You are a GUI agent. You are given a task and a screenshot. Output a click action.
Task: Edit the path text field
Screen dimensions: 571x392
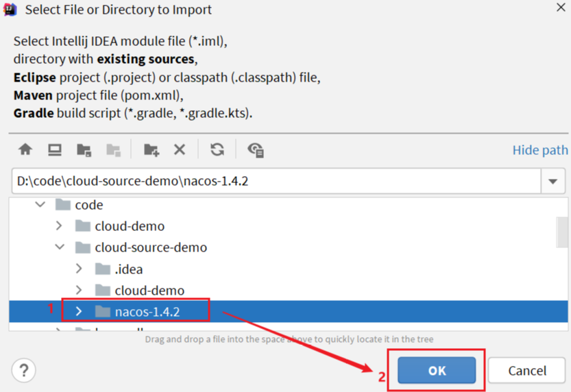coord(276,181)
